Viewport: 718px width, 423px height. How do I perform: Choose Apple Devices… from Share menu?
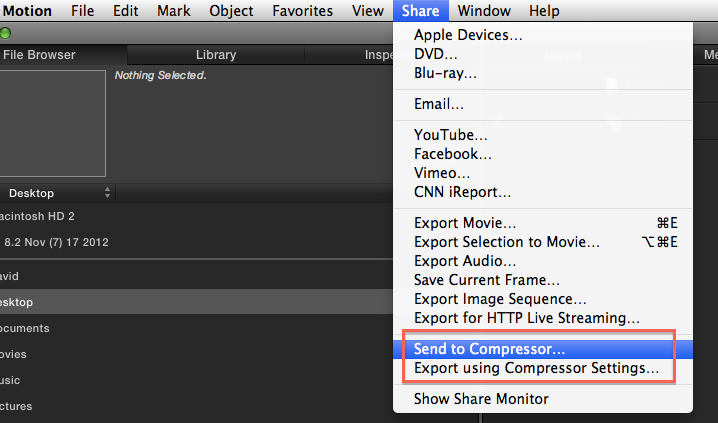click(x=543, y=35)
